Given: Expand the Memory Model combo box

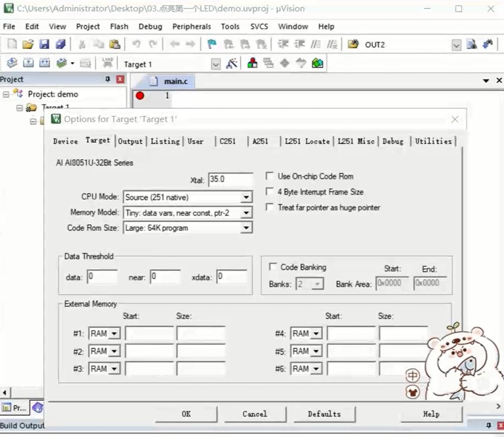Looking at the screenshot, I should 188,213.
